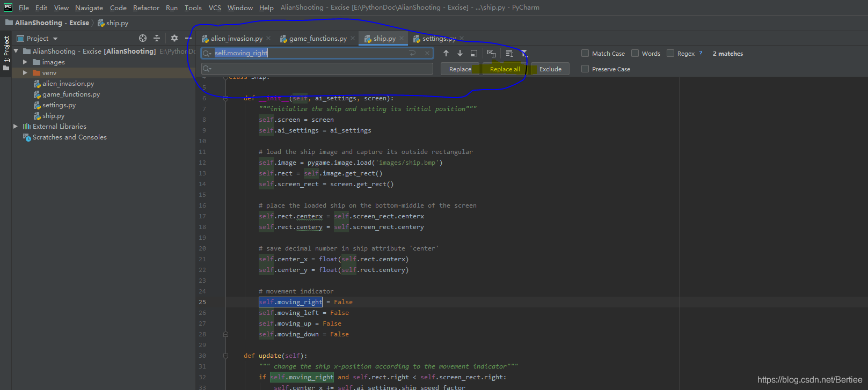Enable Match Case checkbox
The image size is (868, 390).
[585, 53]
